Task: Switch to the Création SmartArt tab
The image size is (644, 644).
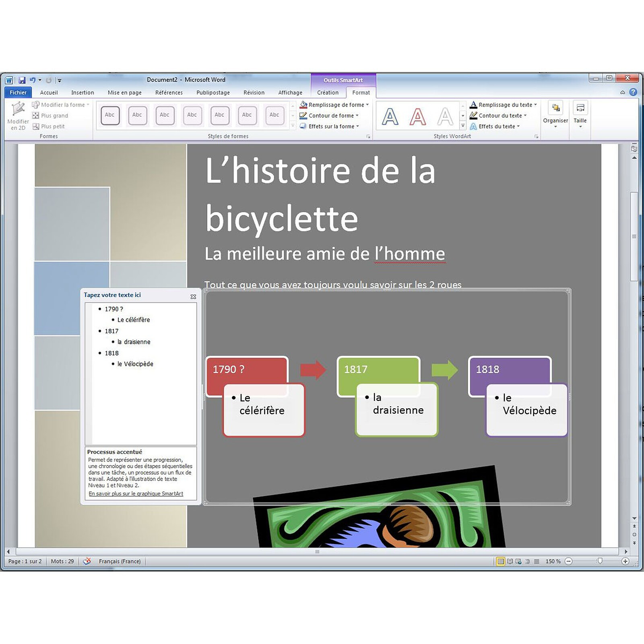Action: point(328,93)
